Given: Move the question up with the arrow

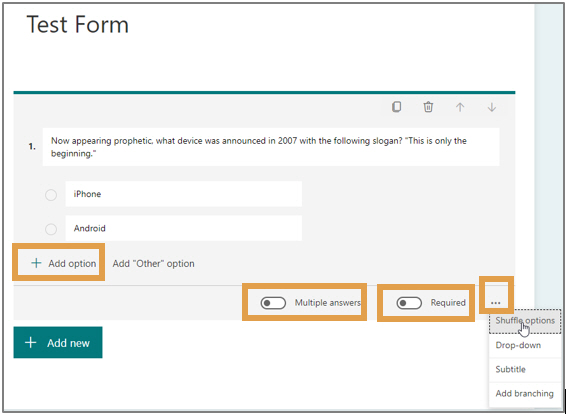Looking at the screenshot, I should pyautogui.click(x=460, y=107).
